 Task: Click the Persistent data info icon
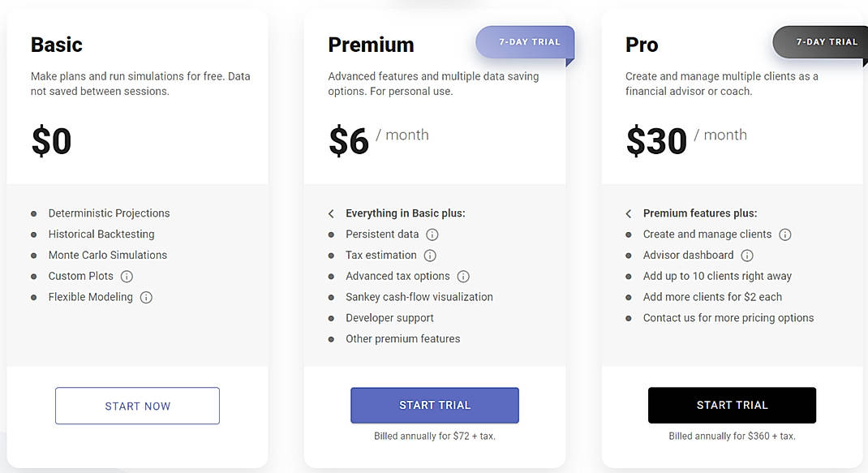pyautogui.click(x=432, y=234)
